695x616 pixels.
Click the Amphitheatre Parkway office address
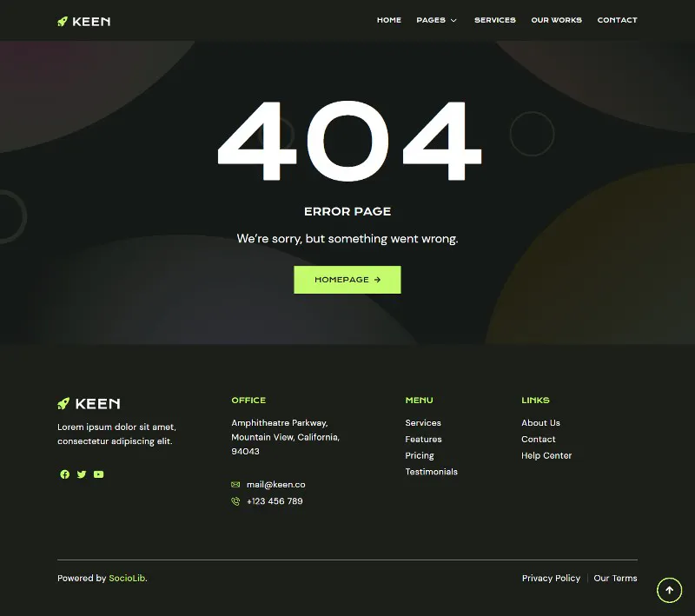pos(286,437)
